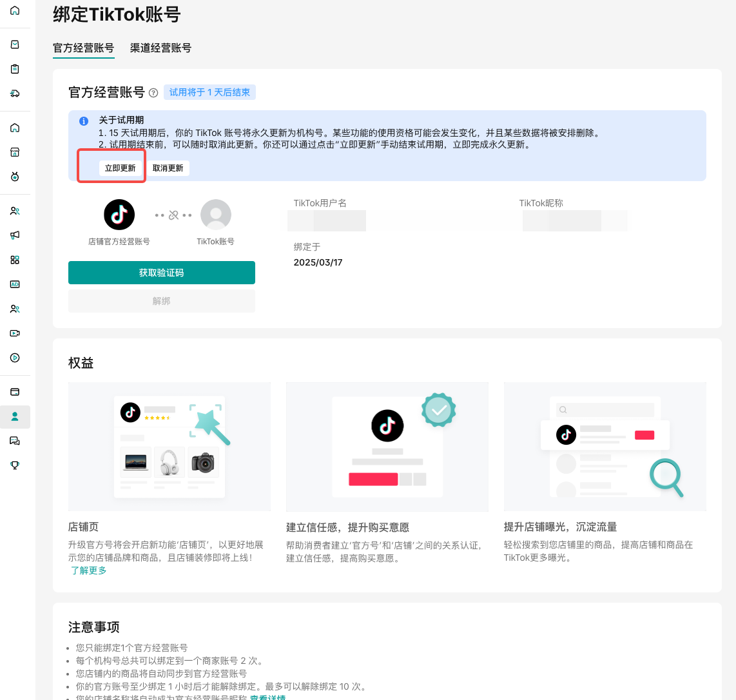Screen dimensions: 736x700
Task: Click the storefront shop icon in sidebar
Action: pyautogui.click(x=15, y=152)
